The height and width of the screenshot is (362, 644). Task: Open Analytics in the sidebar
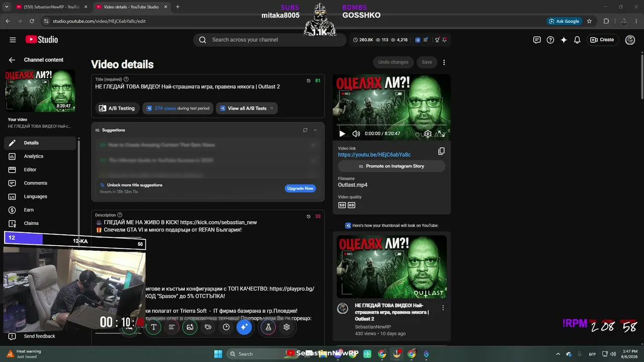[x=40, y=156]
